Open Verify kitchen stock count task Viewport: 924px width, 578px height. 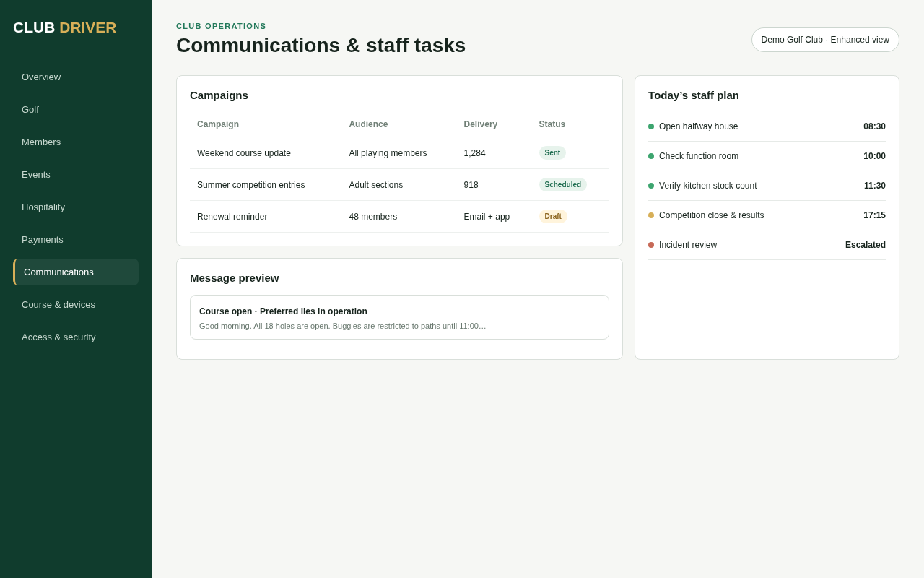[767, 186]
